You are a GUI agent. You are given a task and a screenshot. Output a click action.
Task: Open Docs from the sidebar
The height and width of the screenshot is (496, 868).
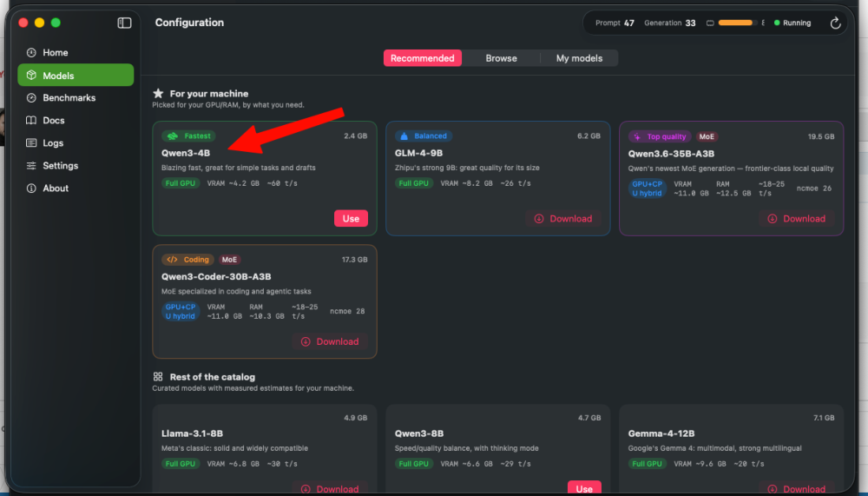click(x=76, y=120)
